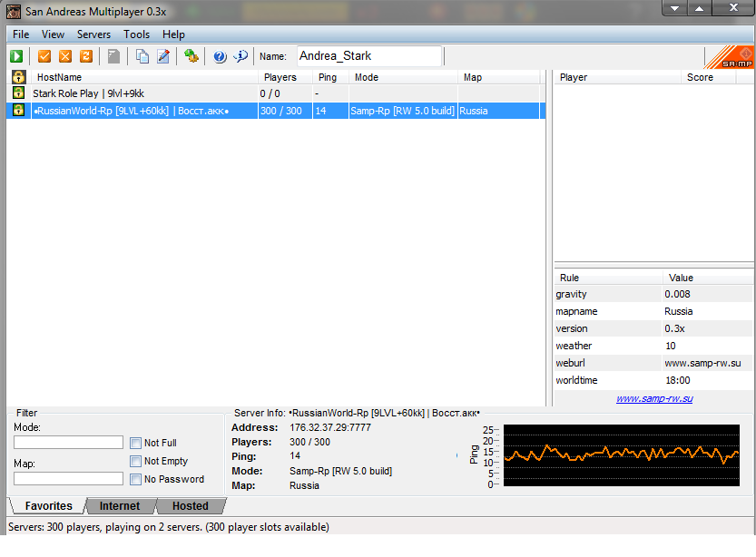Click the Player column header
The height and width of the screenshot is (557, 756).
618,77
